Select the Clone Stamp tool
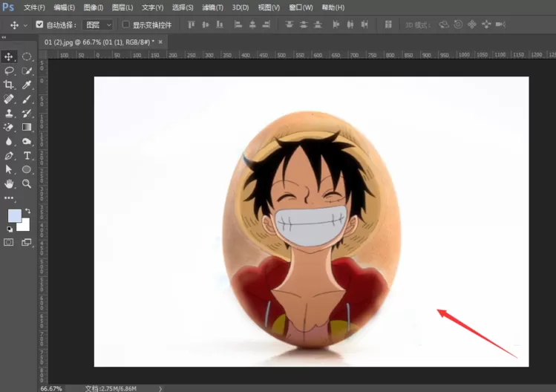Screen dimensions: 556x392 pyautogui.click(x=9, y=113)
